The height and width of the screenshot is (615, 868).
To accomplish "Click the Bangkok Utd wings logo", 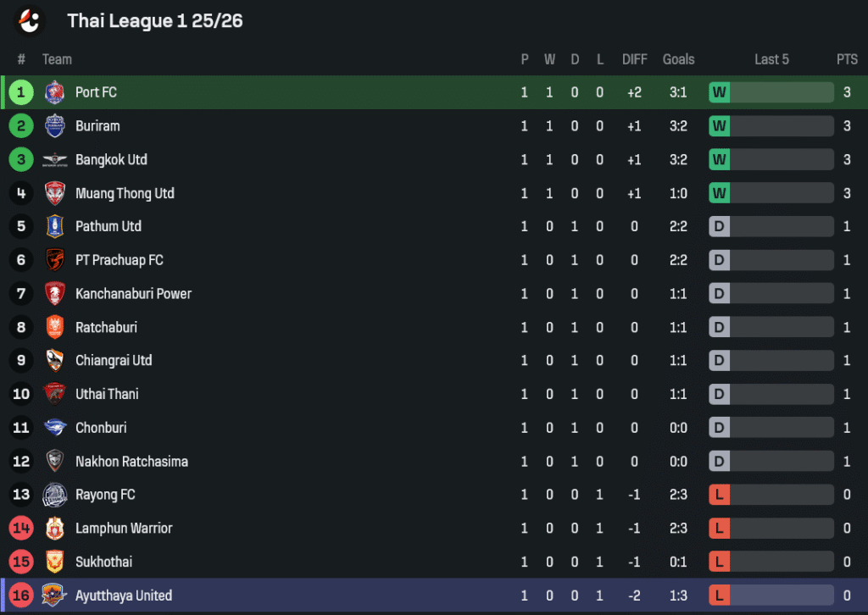I will point(55,160).
